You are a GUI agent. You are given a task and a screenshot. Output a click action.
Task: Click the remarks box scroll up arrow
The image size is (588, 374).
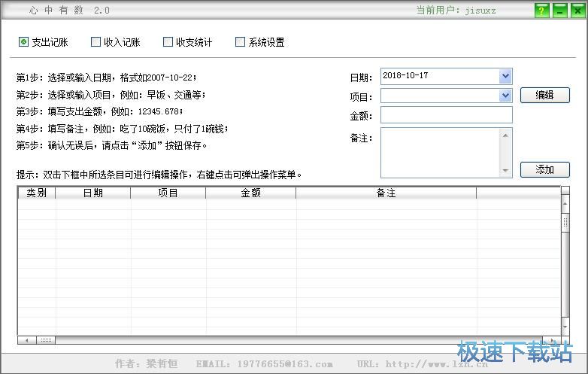[x=505, y=135]
